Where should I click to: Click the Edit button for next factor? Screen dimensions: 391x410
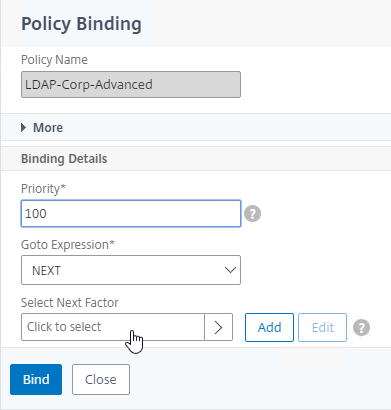click(322, 327)
